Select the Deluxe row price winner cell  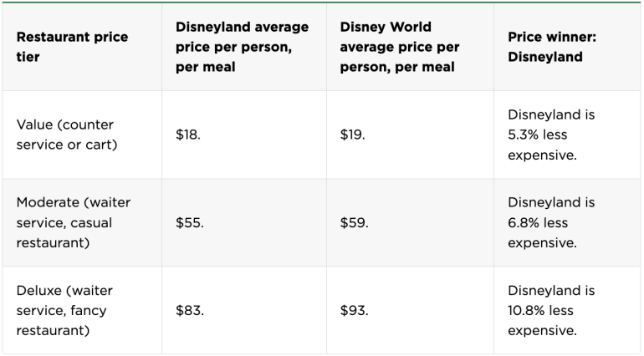pyautogui.click(x=551, y=311)
